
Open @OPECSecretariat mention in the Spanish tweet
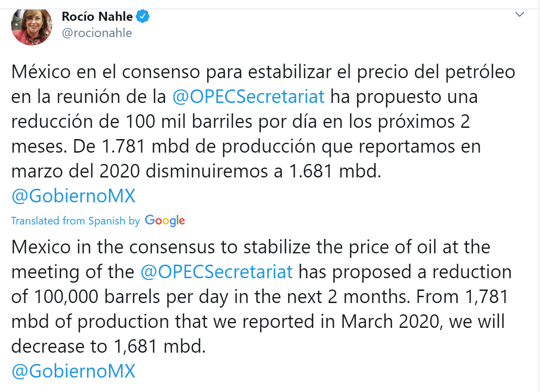[249, 97]
